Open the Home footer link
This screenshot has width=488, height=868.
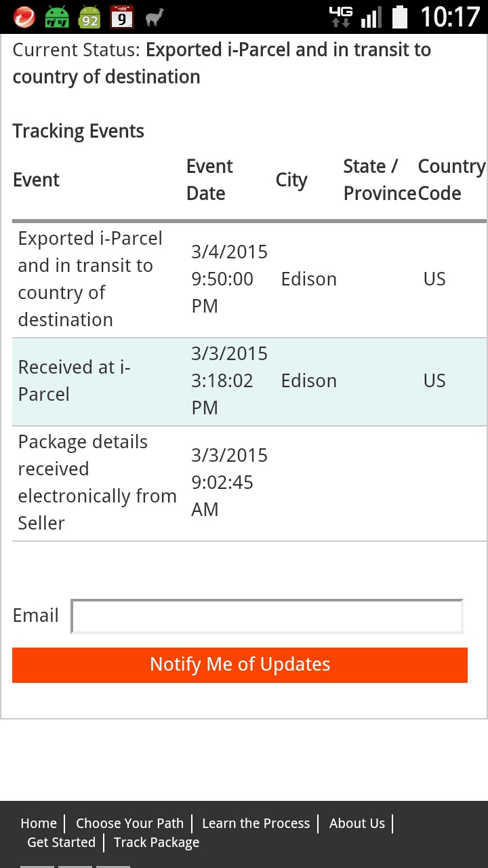point(39,823)
